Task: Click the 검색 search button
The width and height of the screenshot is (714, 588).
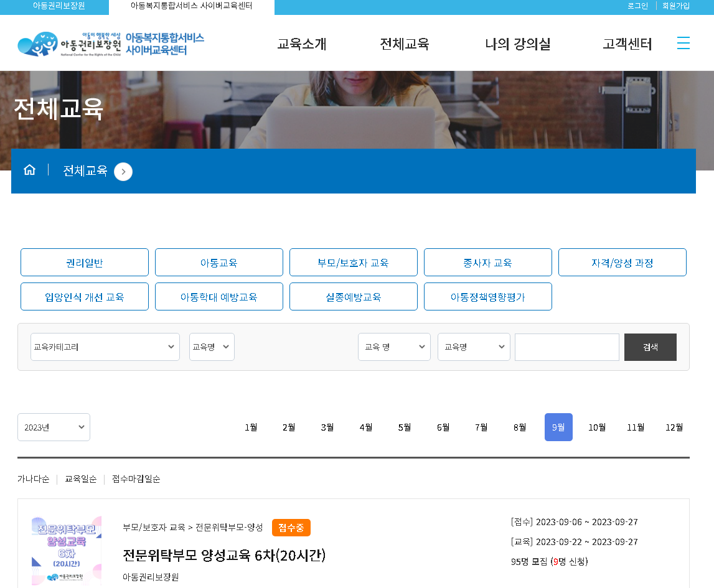Action: click(x=650, y=347)
